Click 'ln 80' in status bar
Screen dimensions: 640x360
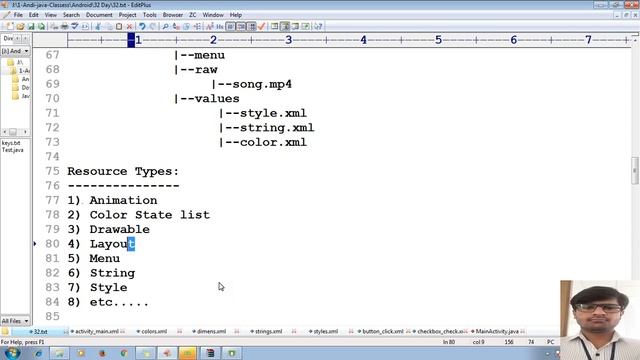pos(449,342)
